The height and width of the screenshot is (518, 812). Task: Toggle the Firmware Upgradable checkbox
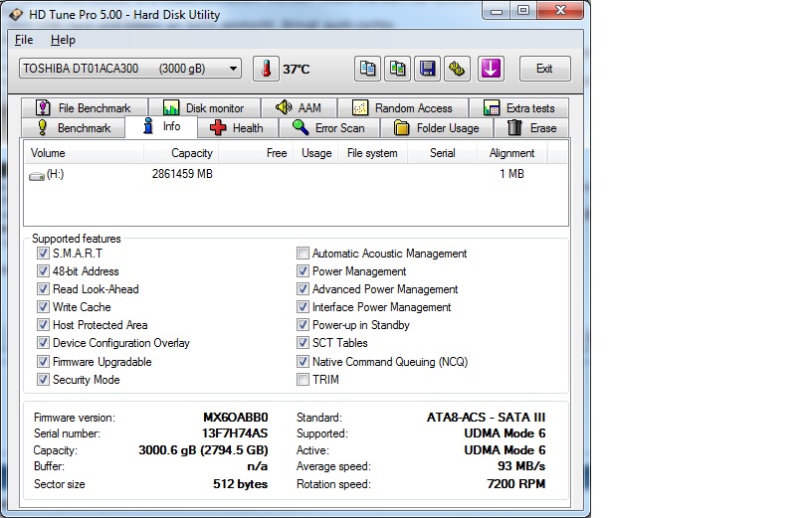coord(43,361)
